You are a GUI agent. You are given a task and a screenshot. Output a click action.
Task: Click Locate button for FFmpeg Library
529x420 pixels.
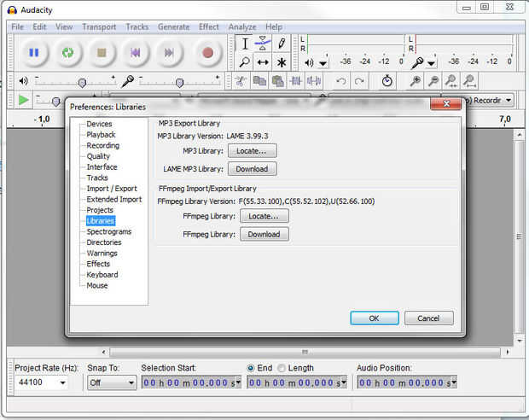[x=264, y=216]
